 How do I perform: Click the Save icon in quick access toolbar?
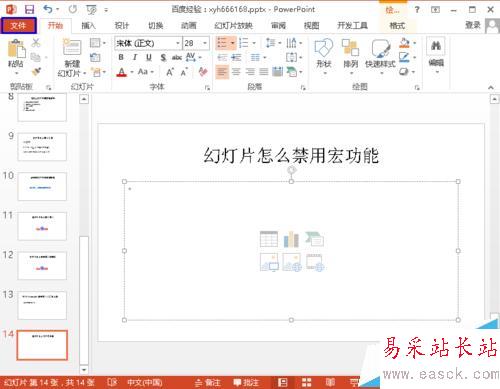click(29, 9)
